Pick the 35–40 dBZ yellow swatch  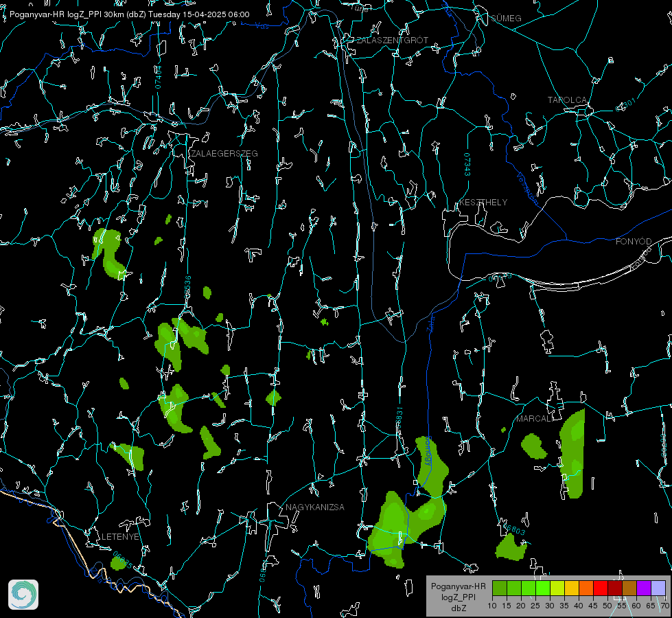coord(572,588)
